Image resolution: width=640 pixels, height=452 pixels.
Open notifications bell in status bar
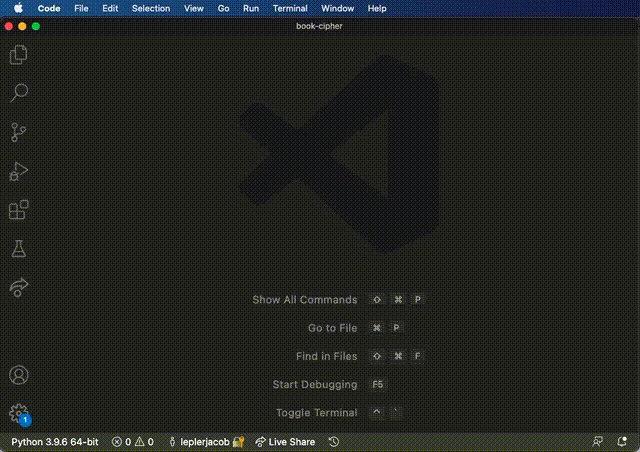tap(622, 442)
